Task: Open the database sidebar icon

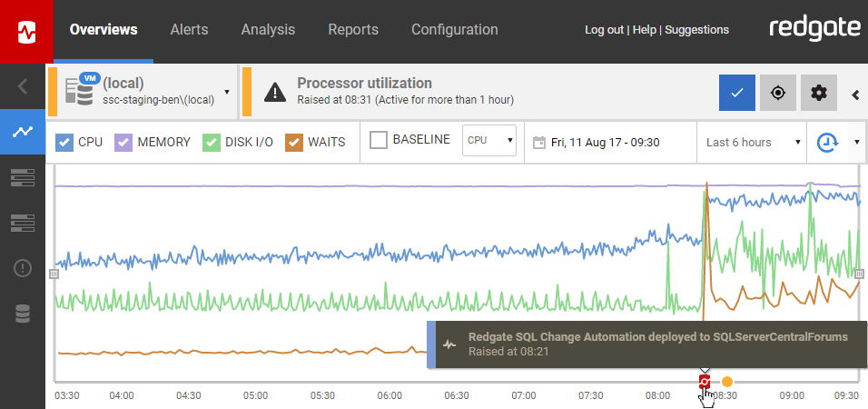Action: tap(23, 314)
